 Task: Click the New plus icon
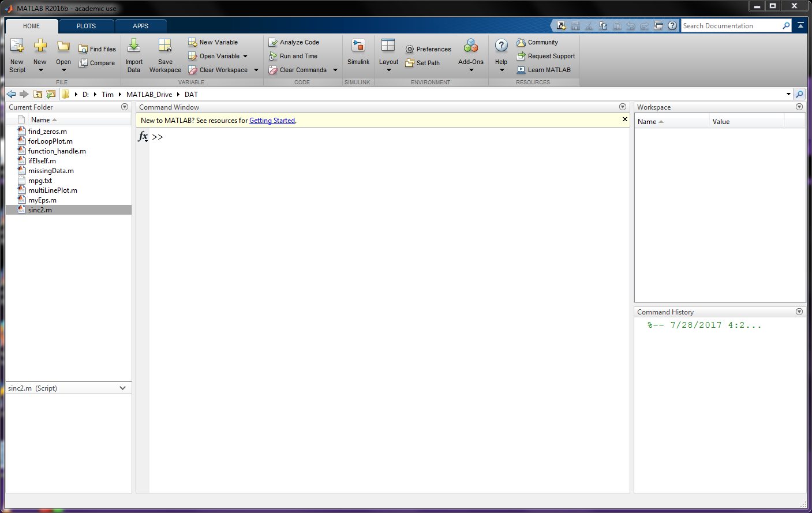pyautogui.click(x=40, y=46)
